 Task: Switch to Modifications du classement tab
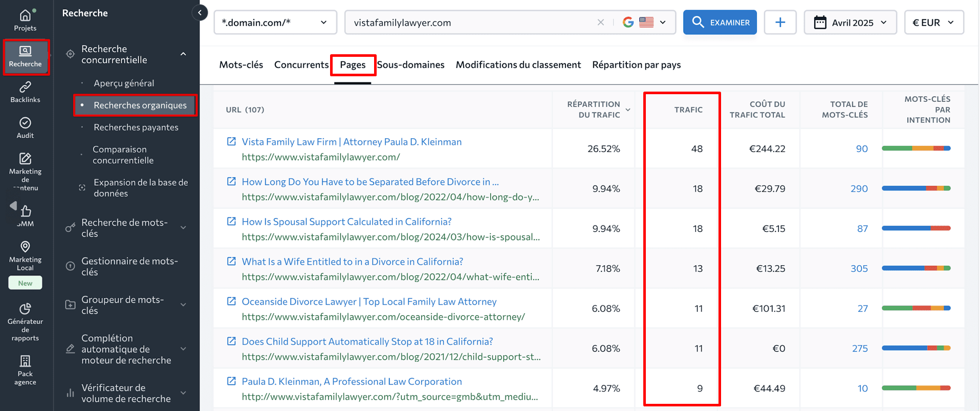pos(518,64)
